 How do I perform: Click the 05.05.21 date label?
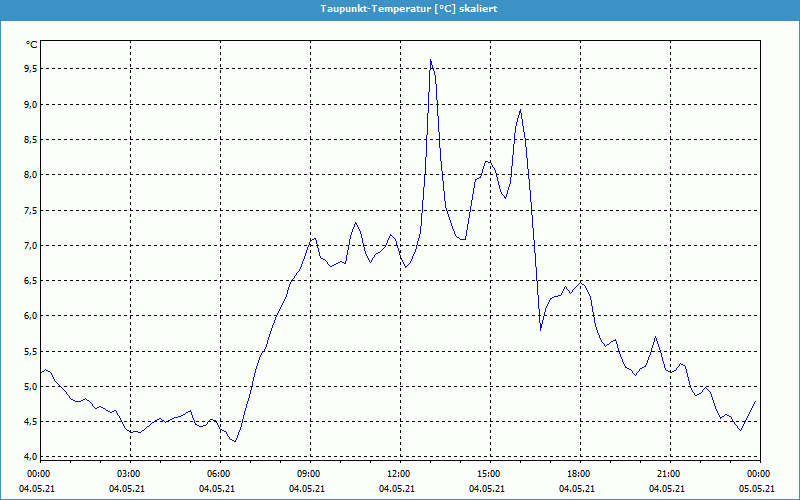(x=757, y=489)
